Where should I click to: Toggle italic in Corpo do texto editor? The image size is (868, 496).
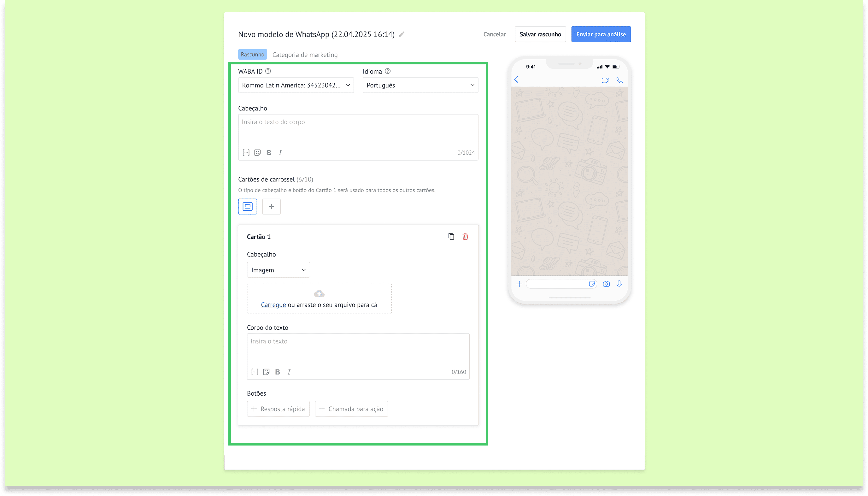click(x=289, y=372)
